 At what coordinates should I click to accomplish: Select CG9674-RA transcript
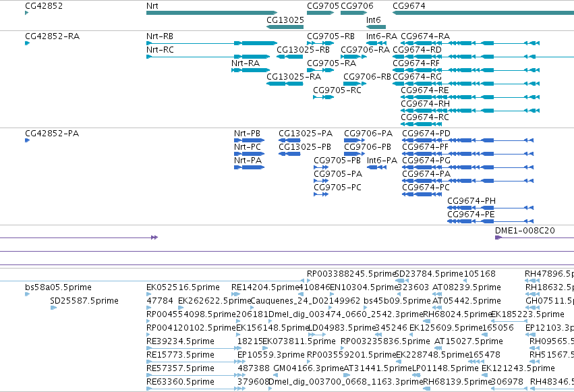point(470,43)
